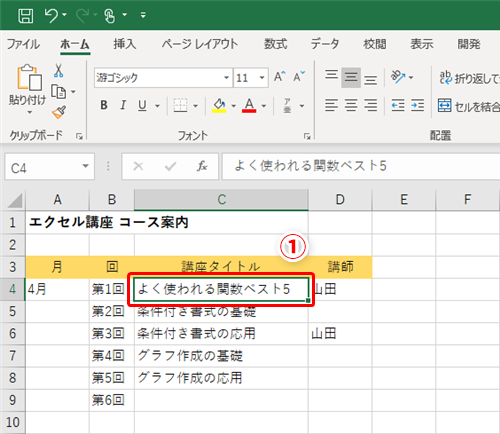Select cell with 条件付き書式の応用
500x434 pixels.
point(221,333)
